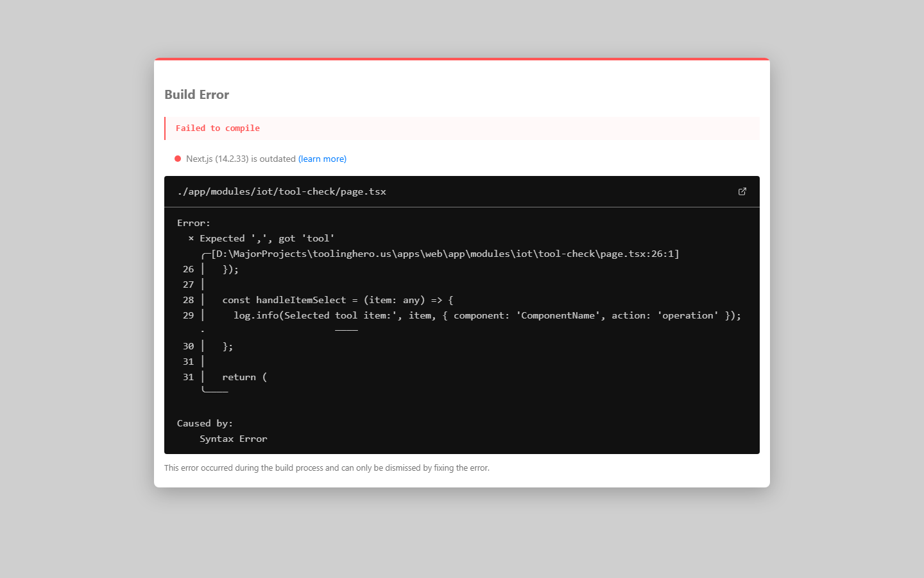The width and height of the screenshot is (924, 578).
Task: Click the 'return (' code line
Action: point(244,377)
